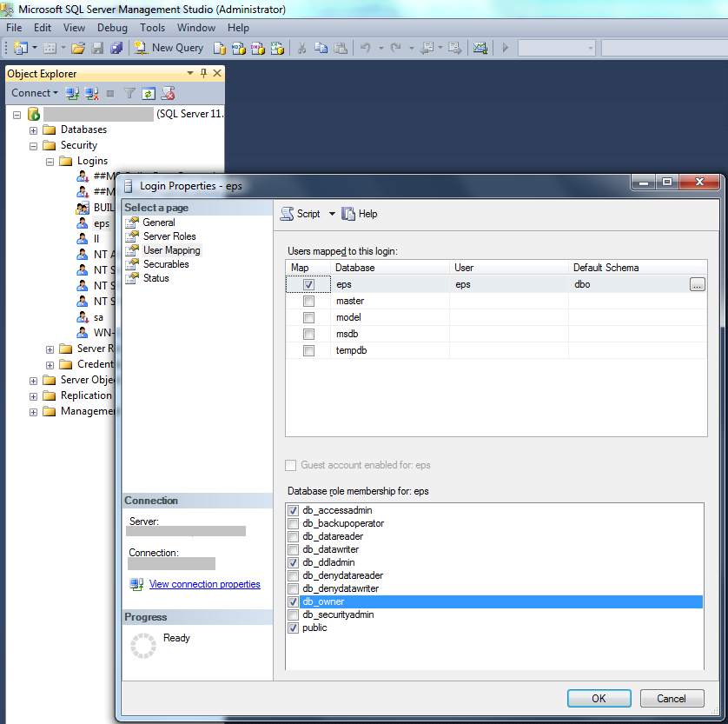Open the Tools menu
Viewport: 728px width, 724px height.
click(x=152, y=28)
